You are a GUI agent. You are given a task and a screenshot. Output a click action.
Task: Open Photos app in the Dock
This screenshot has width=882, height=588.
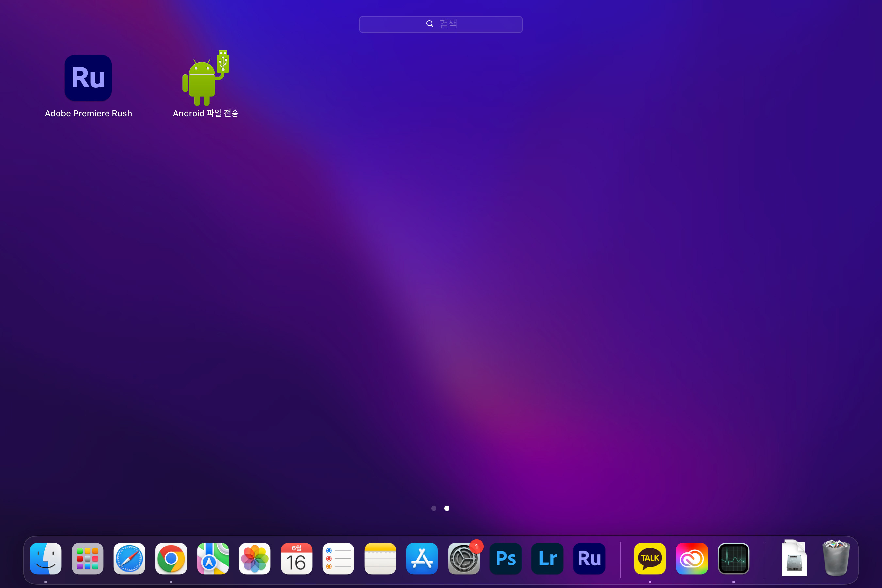[254, 558]
